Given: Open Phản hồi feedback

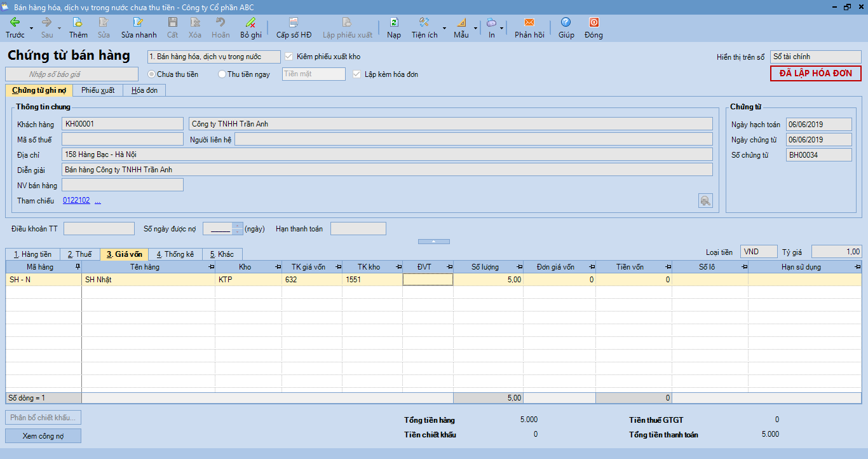Looking at the screenshot, I should click(x=529, y=28).
